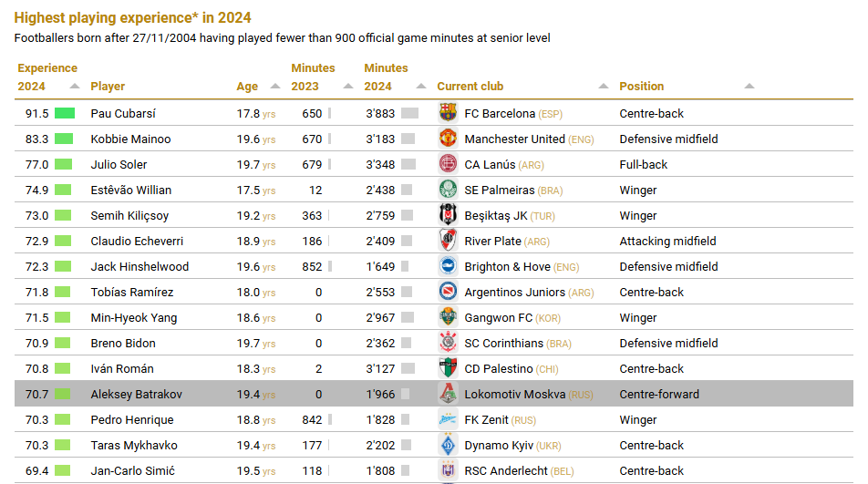This screenshot has height=484, width=868.
Task: Sort table by Age column arrow
Action: (274, 87)
